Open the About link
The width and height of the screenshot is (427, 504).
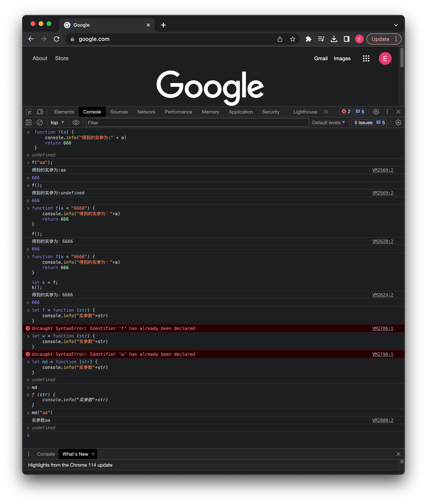pos(40,58)
